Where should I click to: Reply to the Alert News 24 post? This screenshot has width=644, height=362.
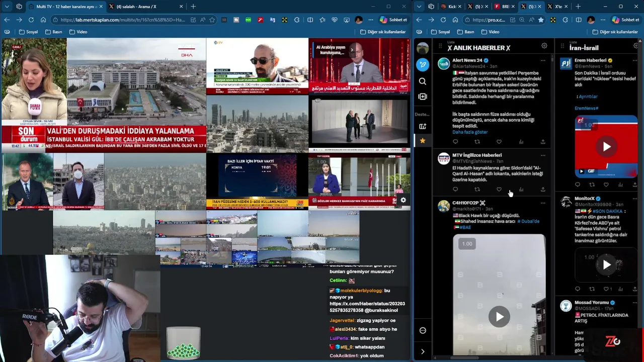455,142
